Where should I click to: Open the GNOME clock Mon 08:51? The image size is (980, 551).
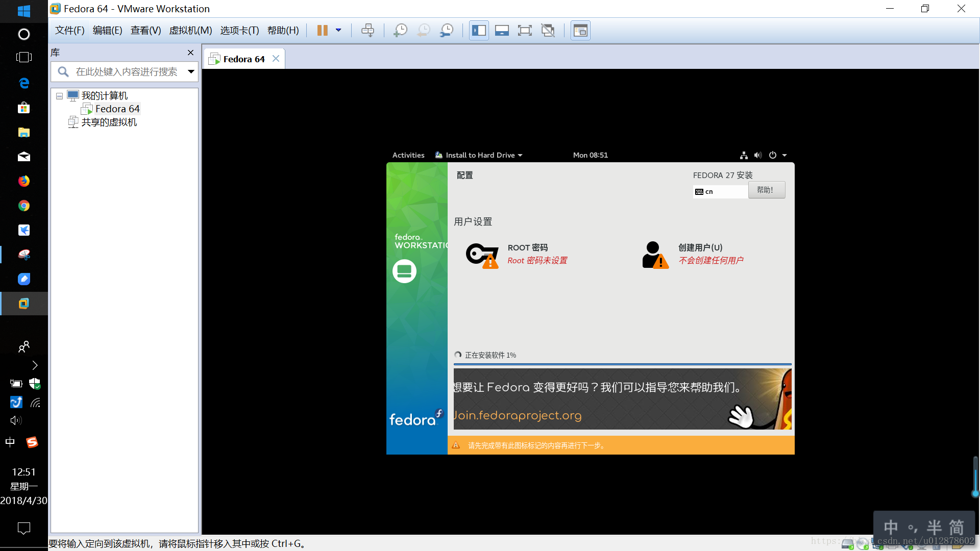[591, 155]
